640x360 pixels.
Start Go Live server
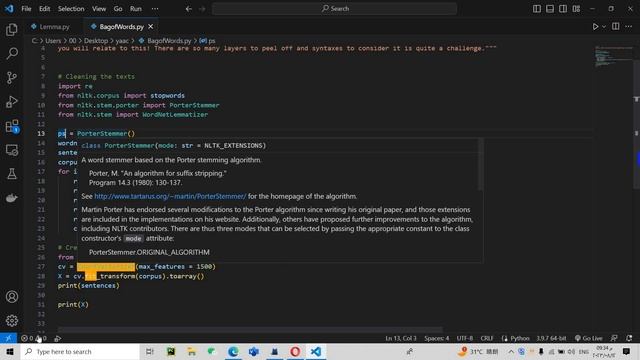click(x=589, y=338)
